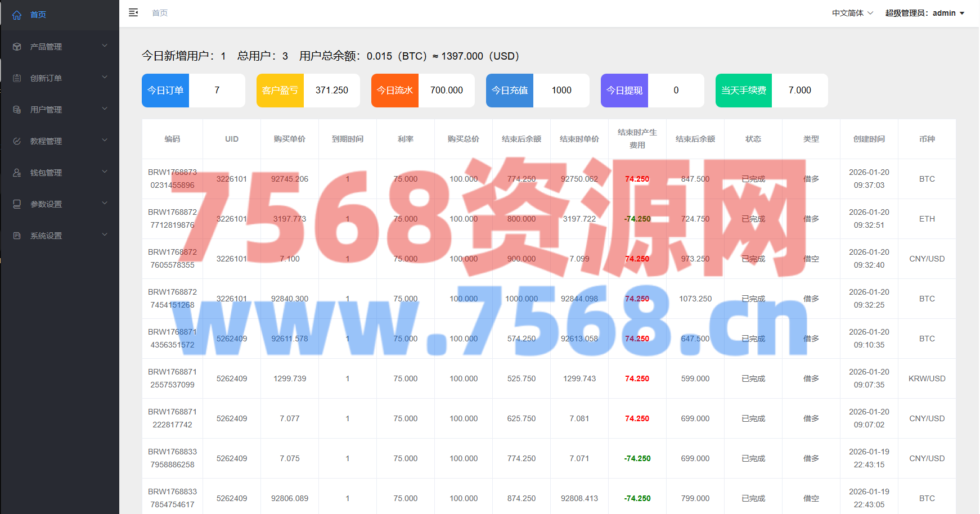
Task: Click the product management cube icon
Action: tap(17, 47)
